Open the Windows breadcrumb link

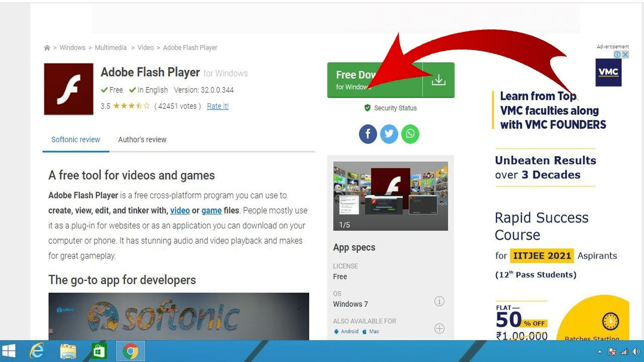pos(72,48)
